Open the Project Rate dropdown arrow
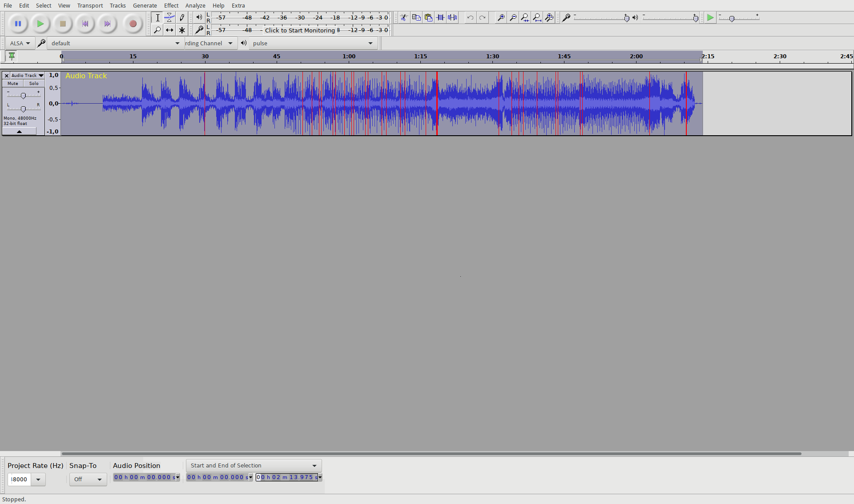Image resolution: width=854 pixels, height=504 pixels. coord(38,480)
